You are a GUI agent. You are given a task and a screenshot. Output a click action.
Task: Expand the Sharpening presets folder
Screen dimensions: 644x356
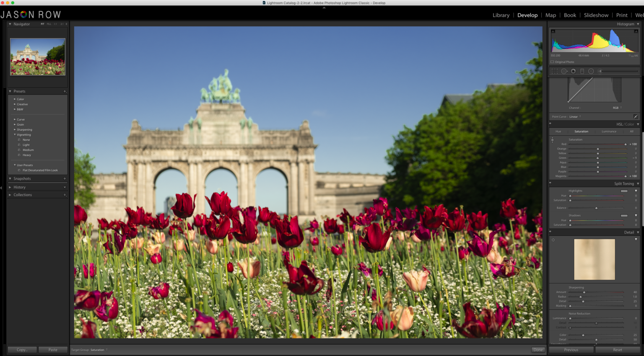(x=15, y=130)
